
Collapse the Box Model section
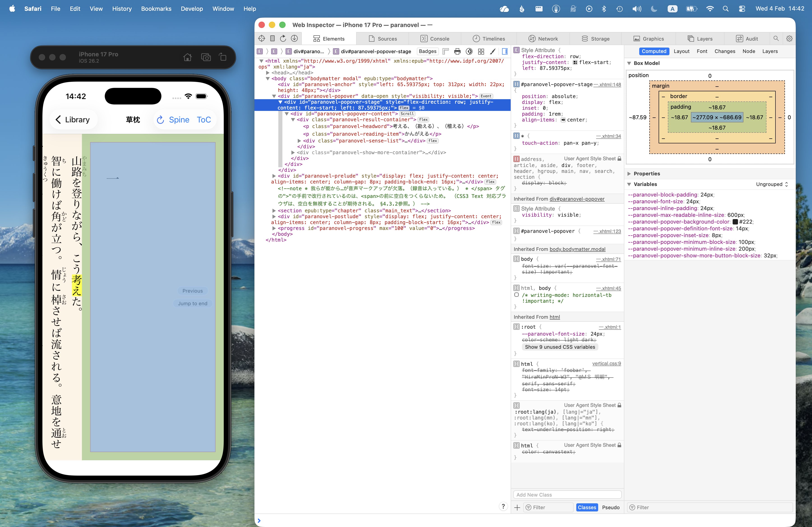[629, 63]
